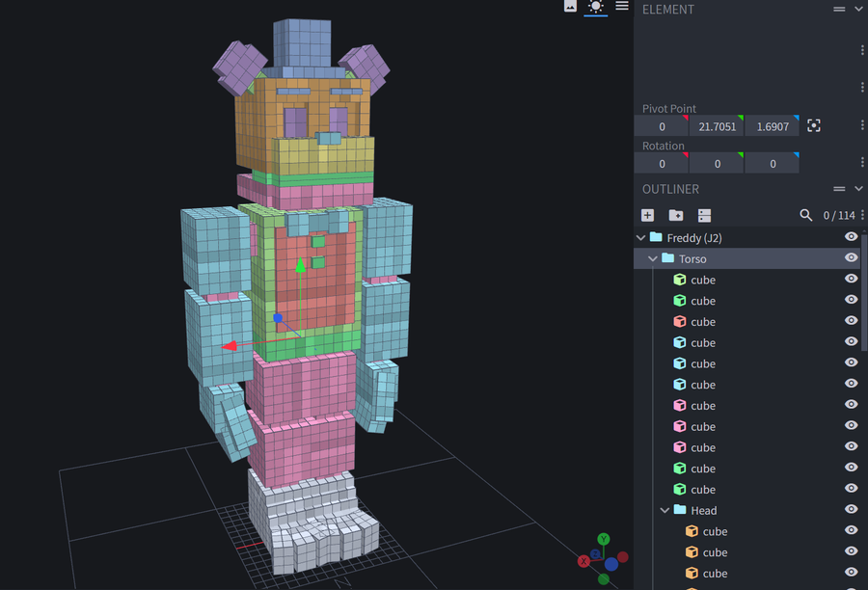Select the Freddy (J2) row in Outliner
This screenshot has width=868, height=590.
[747, 237]
